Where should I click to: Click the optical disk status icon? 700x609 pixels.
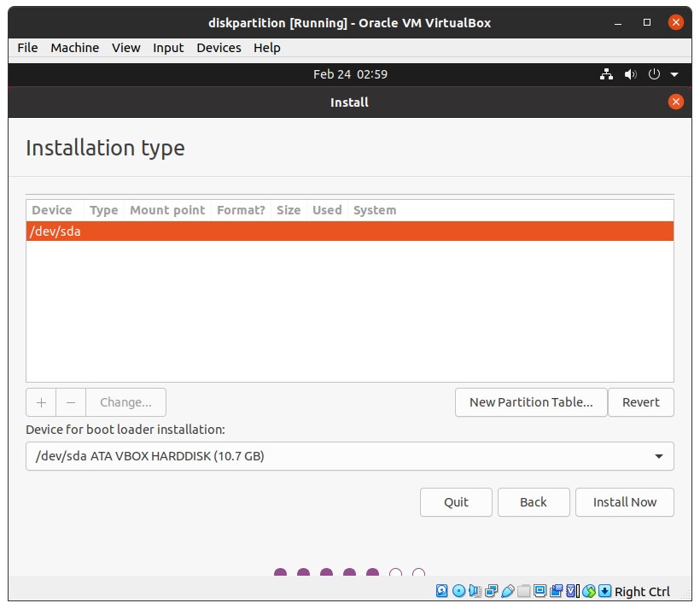(458, 591)
